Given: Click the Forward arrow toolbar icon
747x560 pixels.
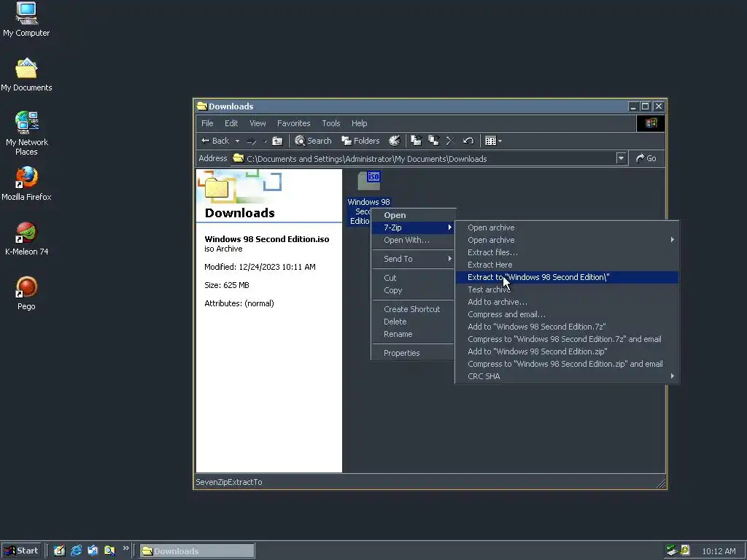Looking at the screenshot, I should [252, 141].
